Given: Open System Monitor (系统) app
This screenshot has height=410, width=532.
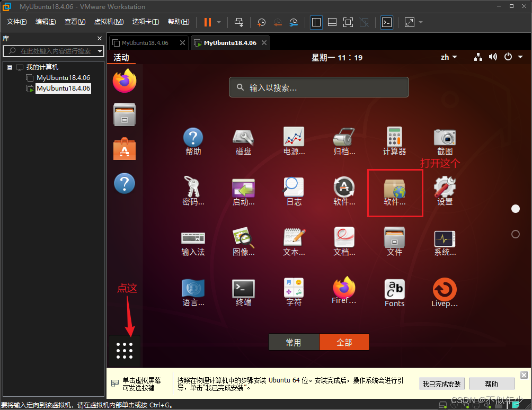Looking at the screenshot, I should [x=445, y=243].
